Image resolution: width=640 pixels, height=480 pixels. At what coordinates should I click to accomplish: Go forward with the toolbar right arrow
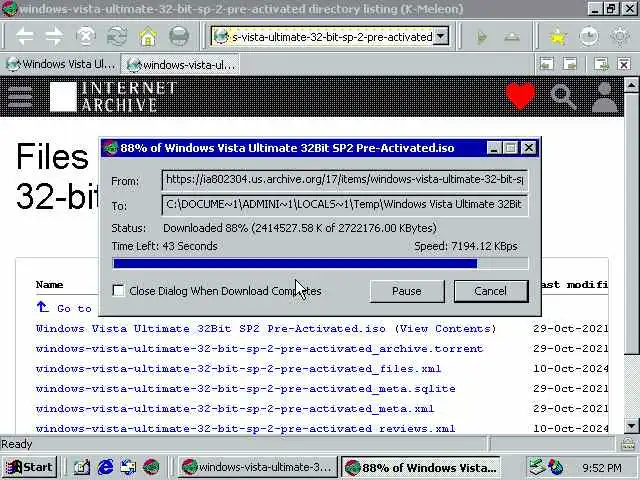54,37
